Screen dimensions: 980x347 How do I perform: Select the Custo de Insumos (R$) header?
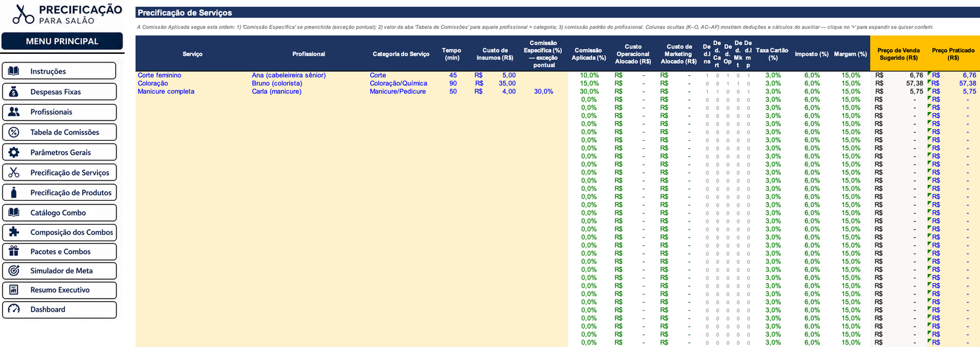(495, 54)
